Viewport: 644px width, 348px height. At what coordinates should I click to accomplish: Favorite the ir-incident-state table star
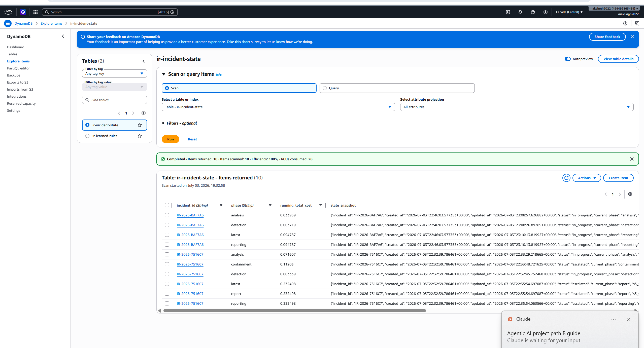click(x=140, y=125)
